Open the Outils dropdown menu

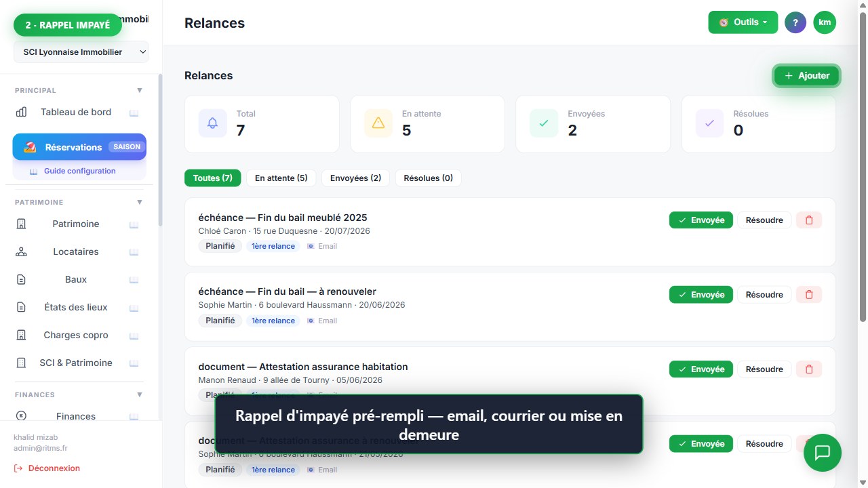(743, 22)
